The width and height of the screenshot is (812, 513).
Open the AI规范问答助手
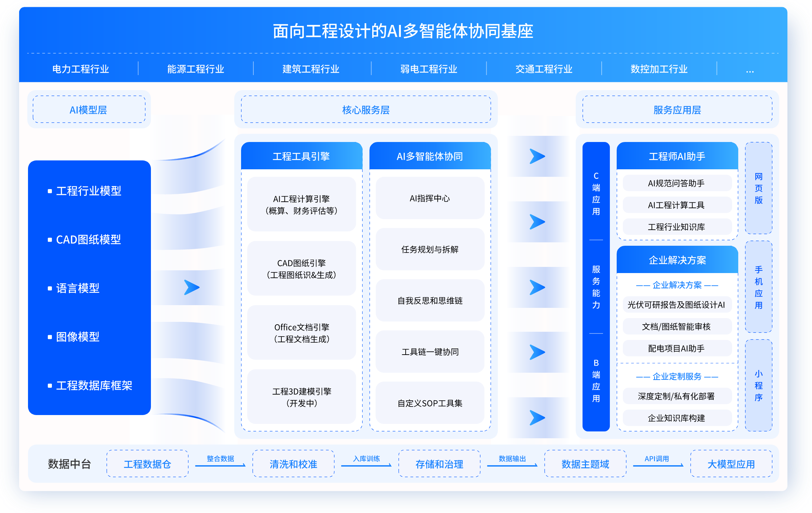[x=677, y=183]
